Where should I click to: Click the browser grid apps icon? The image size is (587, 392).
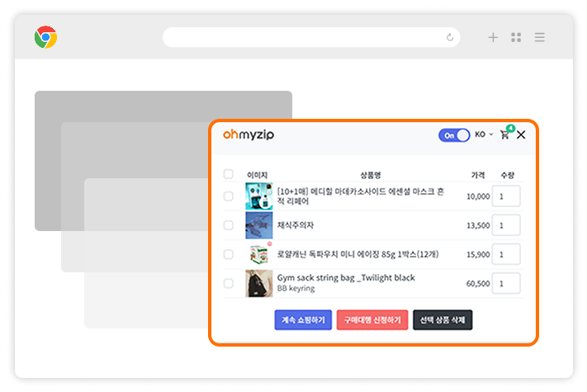click(516, 37)
